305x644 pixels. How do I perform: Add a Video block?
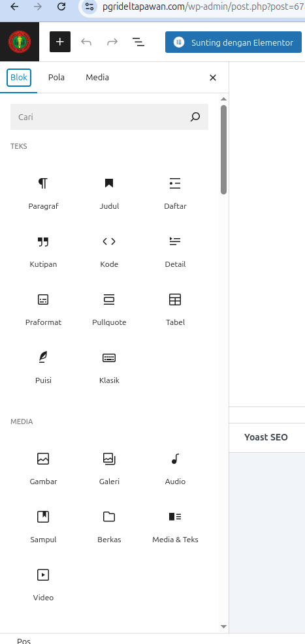(x=43, y=584)
